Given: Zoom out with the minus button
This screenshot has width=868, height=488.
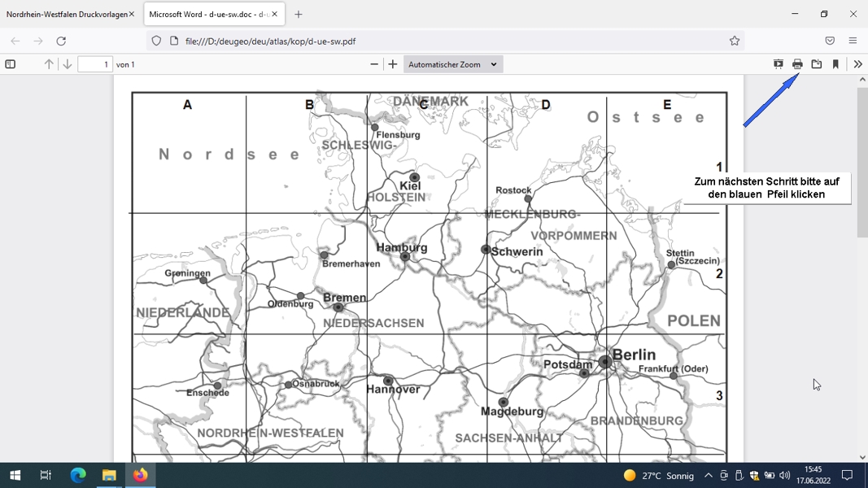Looking at the screenshot, I should click(374, 64).
